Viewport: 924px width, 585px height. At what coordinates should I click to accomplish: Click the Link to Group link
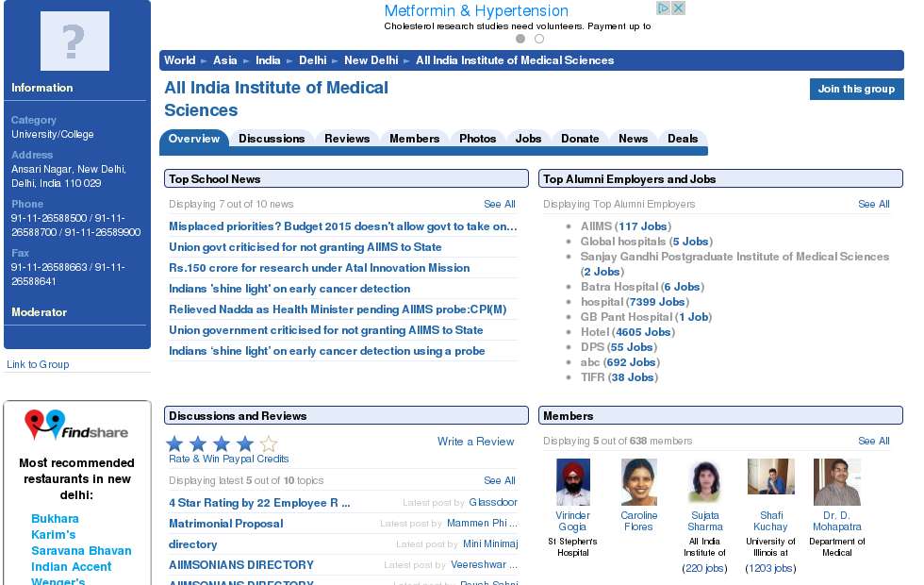pos(38,364)
